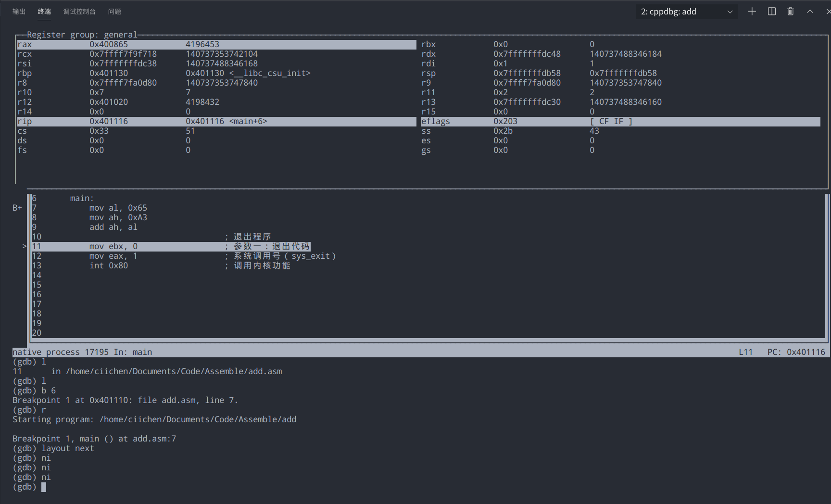Split the terminal using the split icon
Screen dimensions: 831x504
(771, 11)
